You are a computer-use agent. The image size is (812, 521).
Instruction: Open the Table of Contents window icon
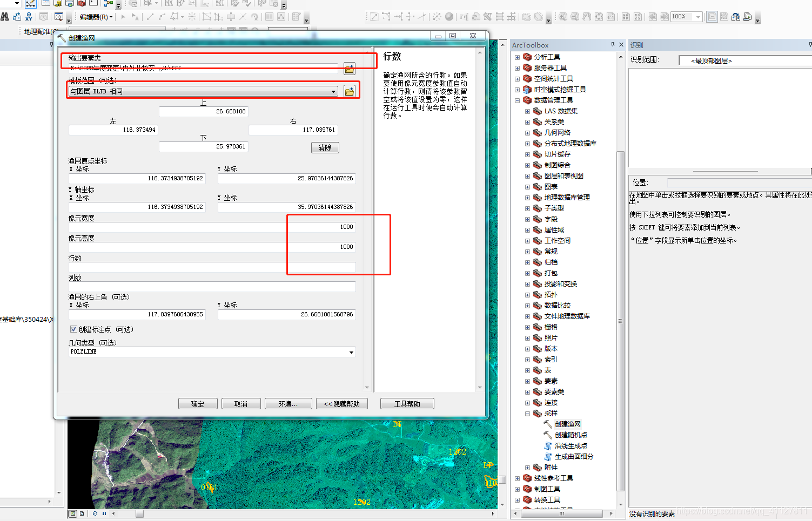[46, 3]
